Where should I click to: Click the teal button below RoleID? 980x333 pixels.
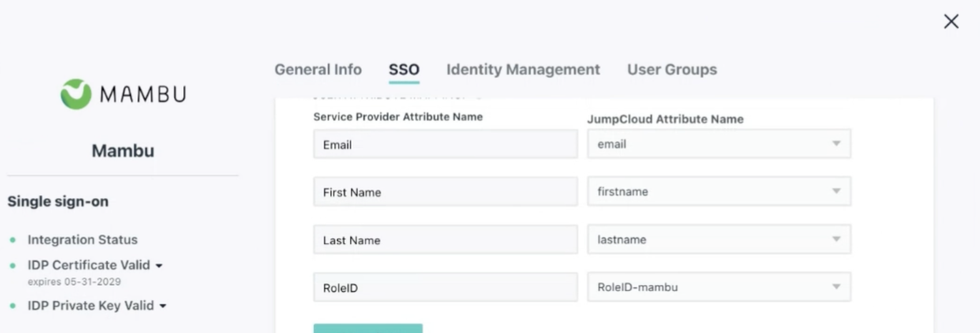368,328
